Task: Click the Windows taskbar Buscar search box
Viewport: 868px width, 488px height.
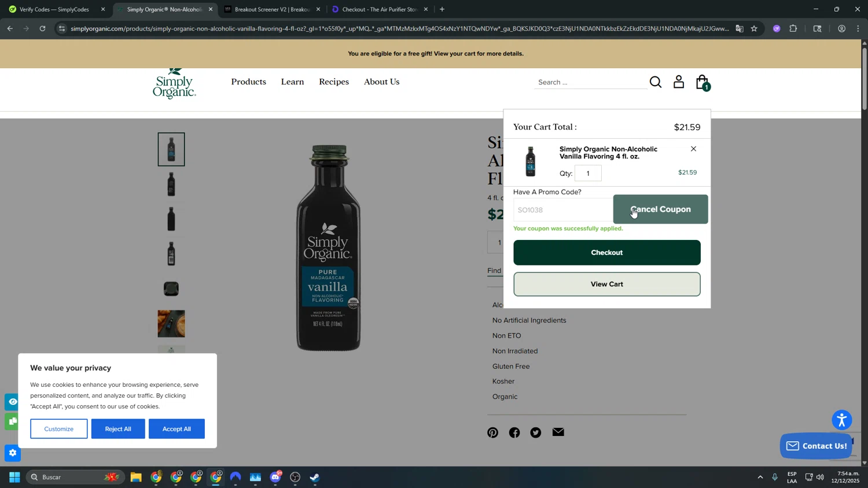Action: 75,477
